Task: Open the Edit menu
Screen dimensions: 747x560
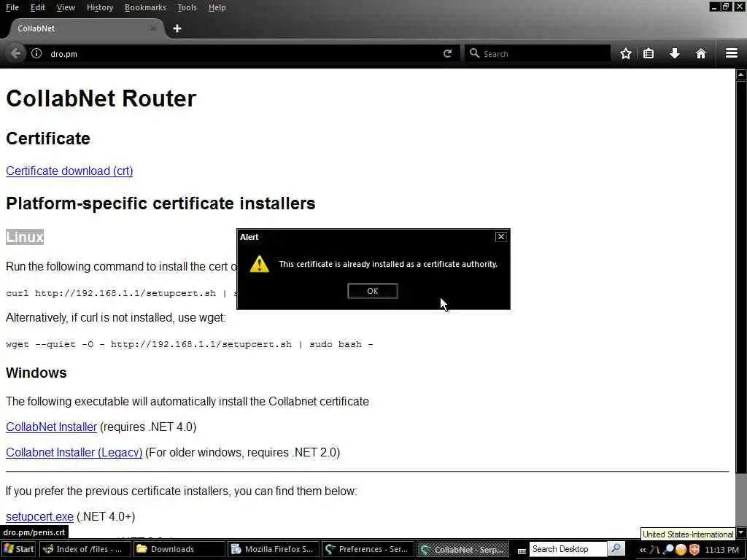Action: 38,7
